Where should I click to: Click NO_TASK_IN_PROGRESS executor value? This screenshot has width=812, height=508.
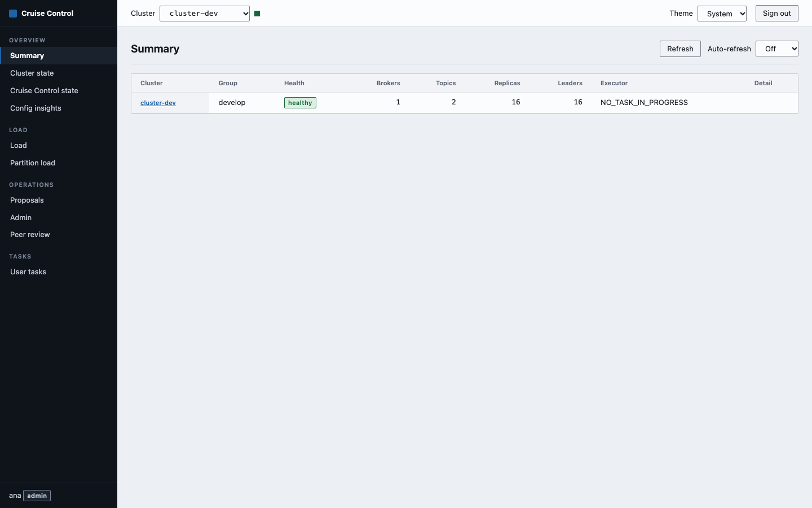point(644,103)
